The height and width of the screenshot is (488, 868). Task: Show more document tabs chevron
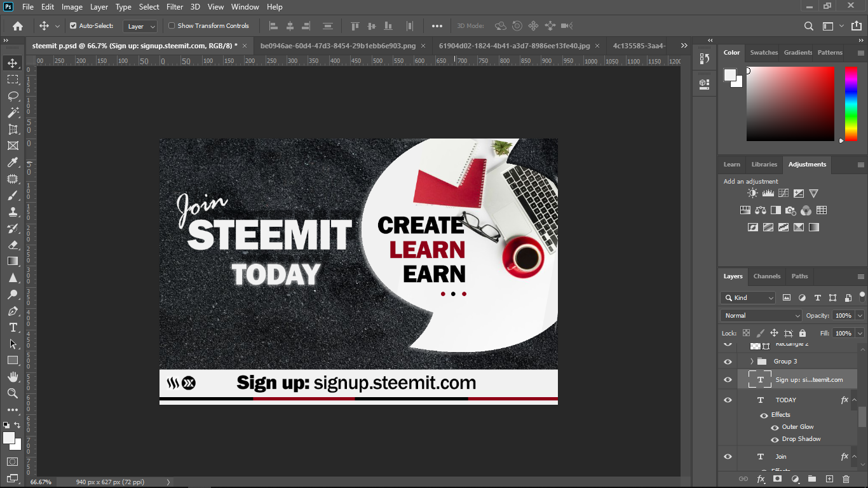click(x=684, y=46)
